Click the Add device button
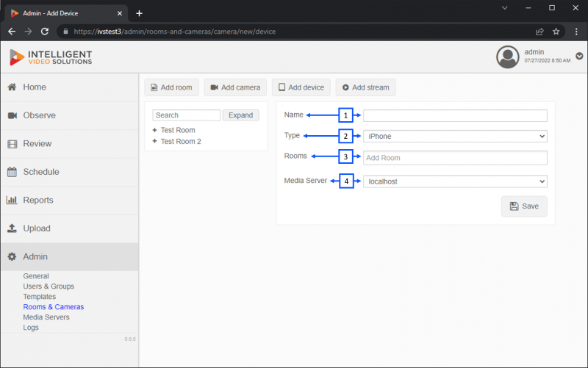588x368 pixels. pos(301,87)
